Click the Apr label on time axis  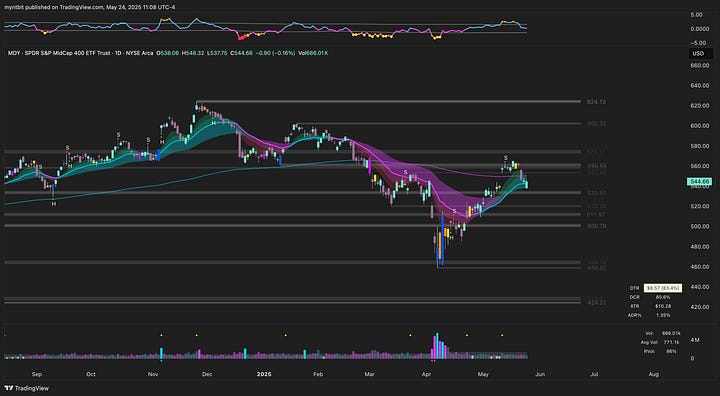[x=428, y=374]
